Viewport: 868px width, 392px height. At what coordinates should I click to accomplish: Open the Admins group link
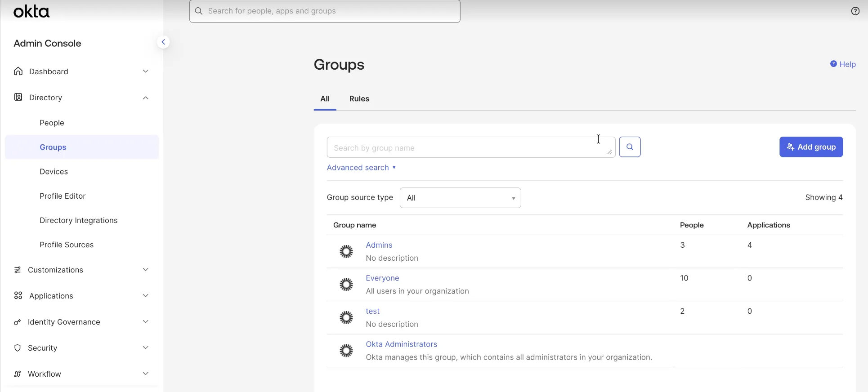[379, 245]
